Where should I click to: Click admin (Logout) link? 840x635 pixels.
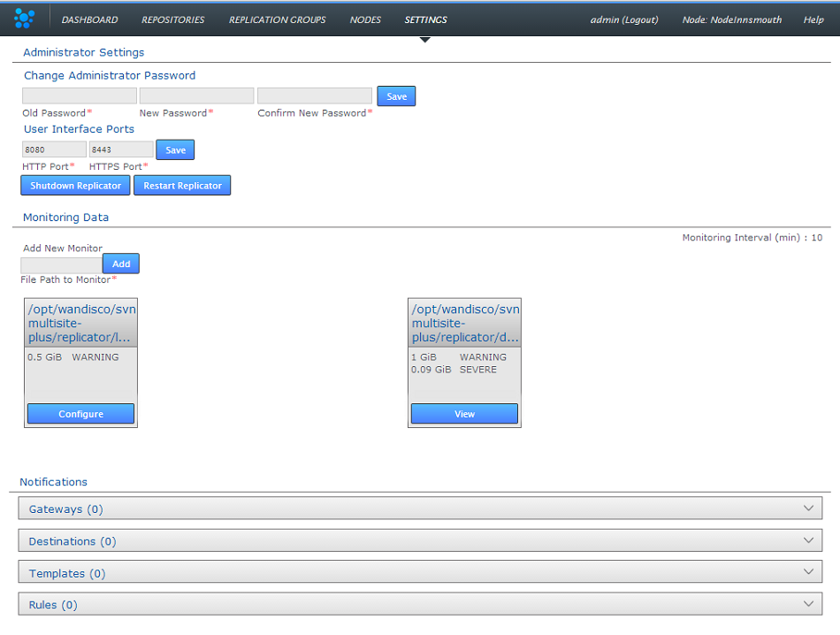624,19
